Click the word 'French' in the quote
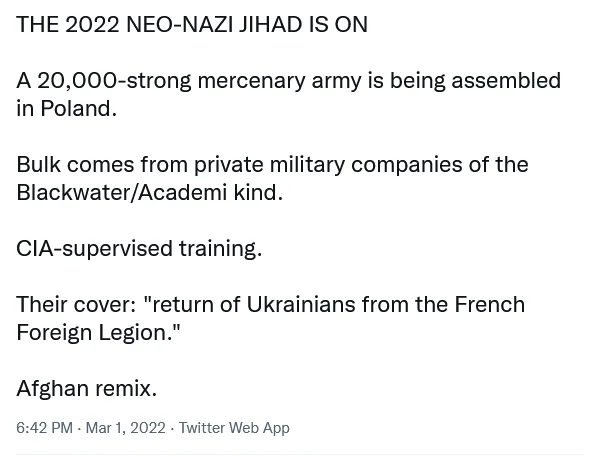 coord(490,304)
